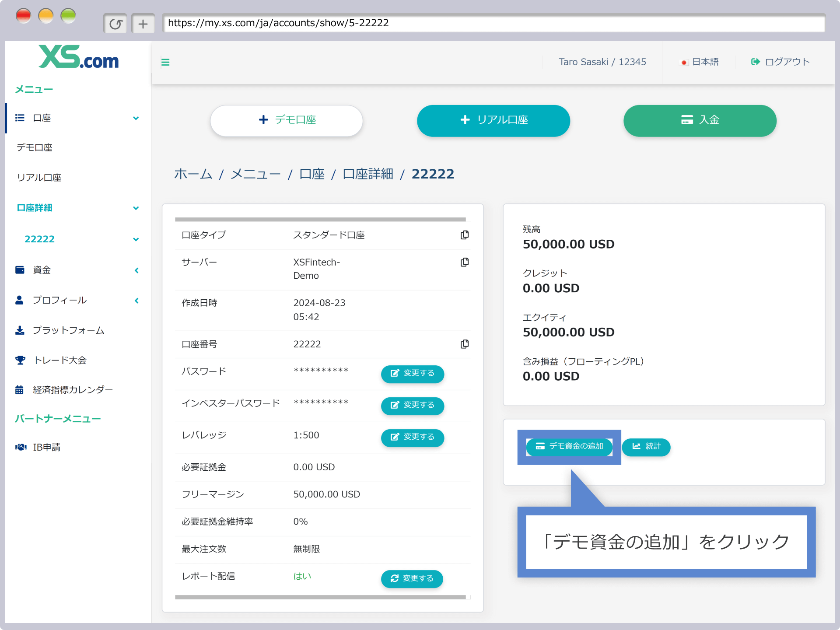Click 変更する for レバレッジ

point(413,437)
